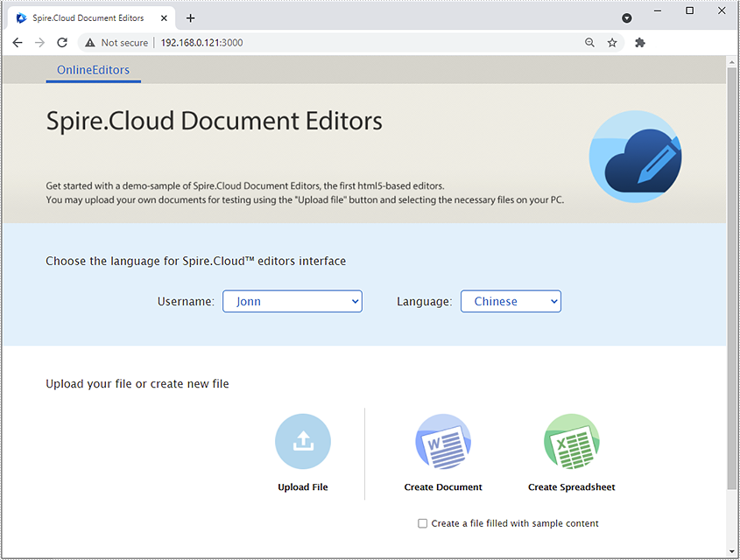Click the 'Not secure' label text

coord(124,43)
